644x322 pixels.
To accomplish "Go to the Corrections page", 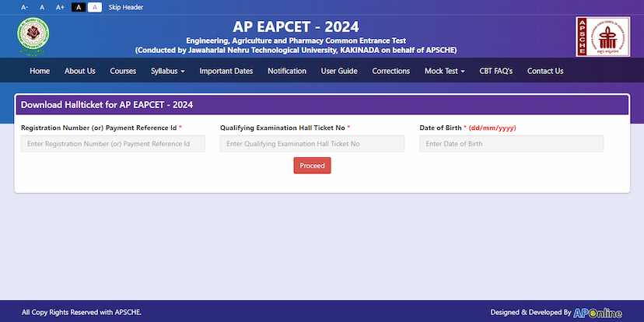I will pos(391,71).
